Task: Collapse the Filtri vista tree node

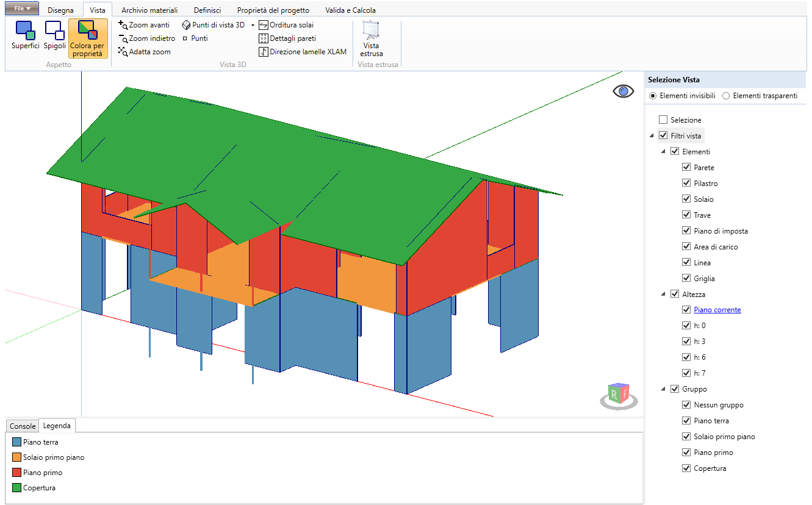Action: pyautogui.click(x=652, y=135)
